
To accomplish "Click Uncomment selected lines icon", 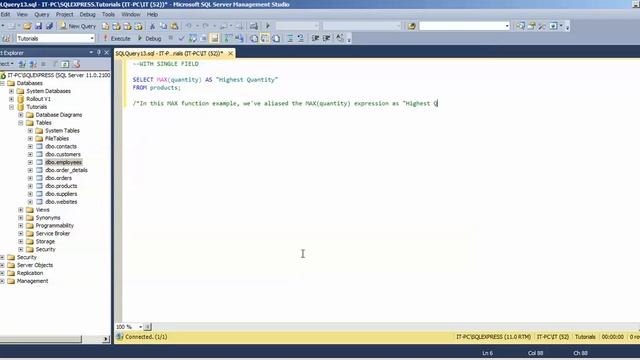I will (300, 38).
